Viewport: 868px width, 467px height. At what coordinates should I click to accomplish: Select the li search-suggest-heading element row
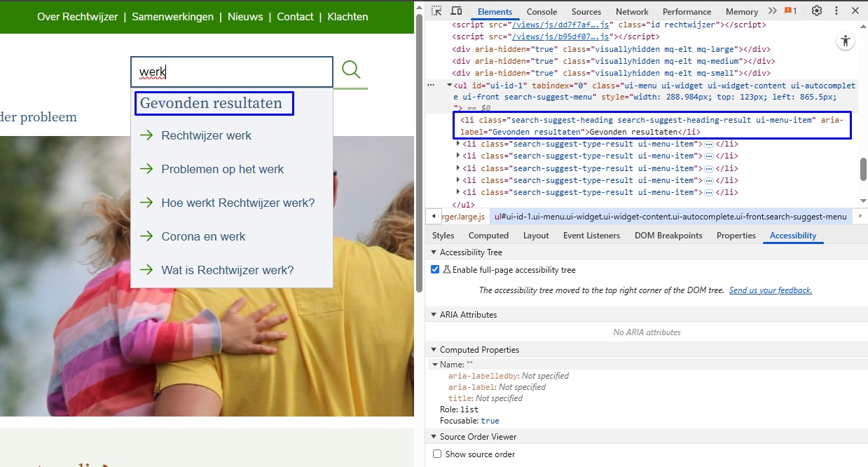click(652, 126)
